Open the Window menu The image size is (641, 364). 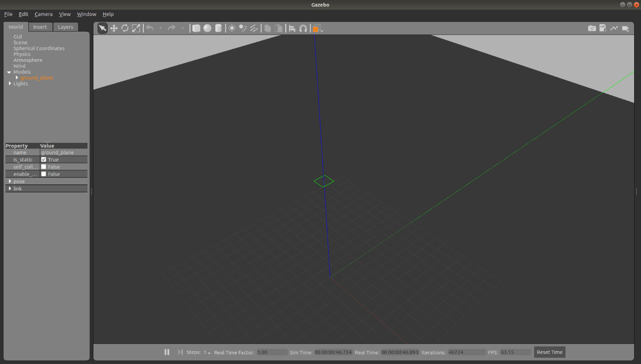tap(87, 14)
